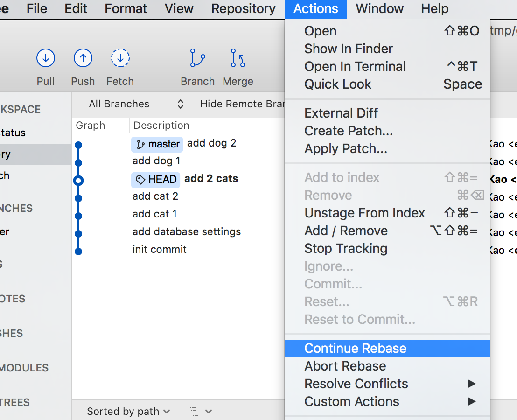Expand the Resolve Conflicts submenu

click(356, 384)
